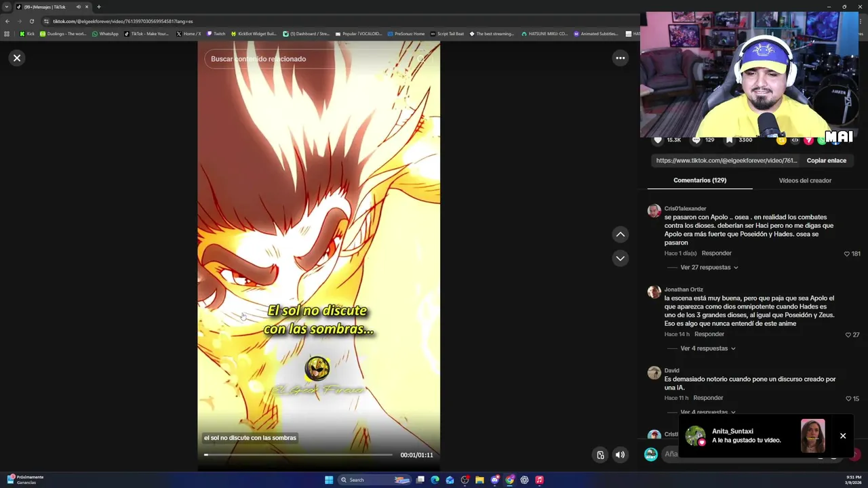Open the taskbar clock showing 9:51 PM
The image size is (868, 488).
853,480
